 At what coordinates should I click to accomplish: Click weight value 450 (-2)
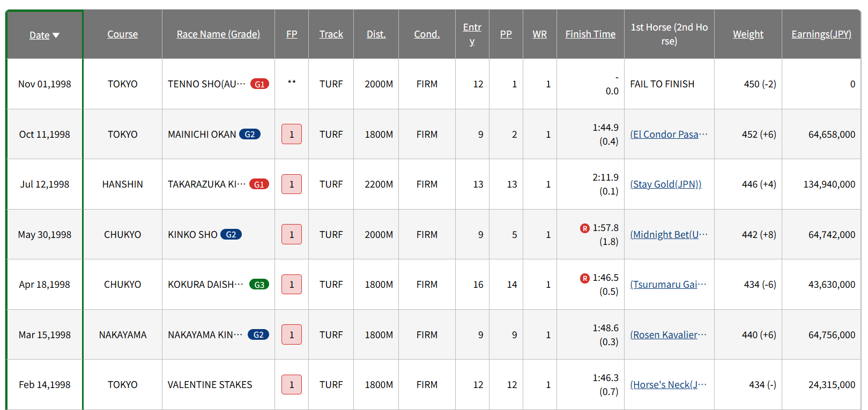click(x=760, y=84)
